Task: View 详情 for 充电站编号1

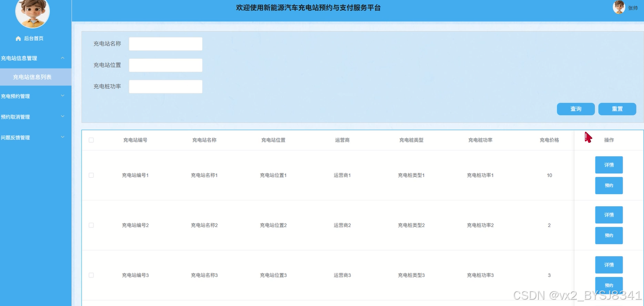Action: (x=609, y=165)
